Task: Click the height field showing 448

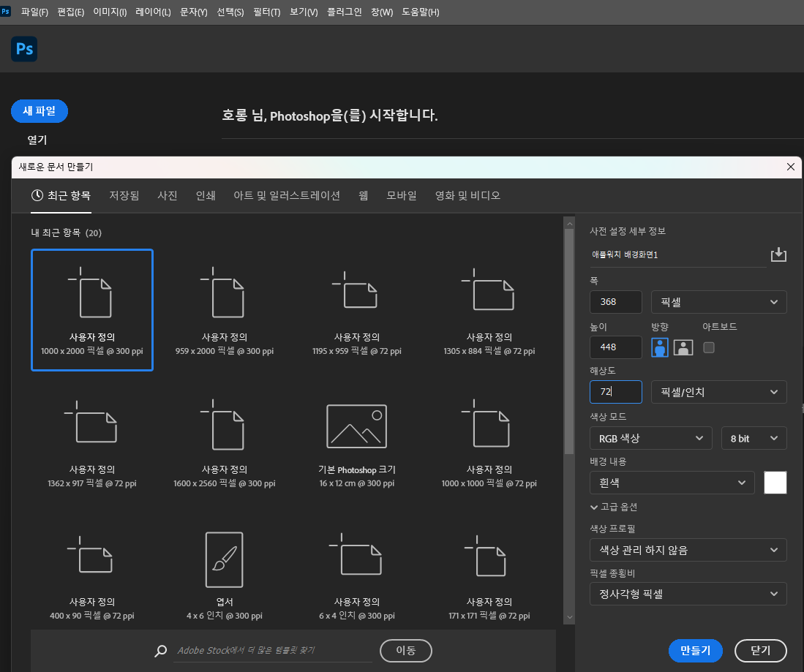Action: 616,347
